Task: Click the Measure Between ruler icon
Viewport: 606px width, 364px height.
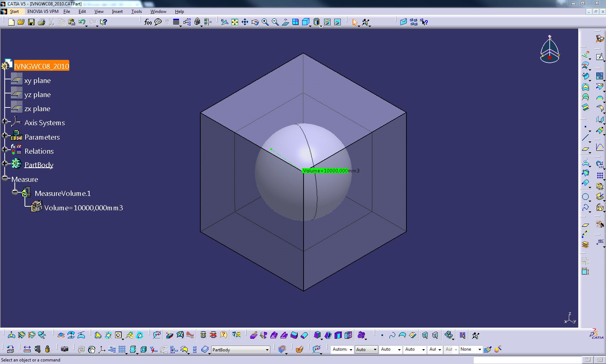Action: 27,349
